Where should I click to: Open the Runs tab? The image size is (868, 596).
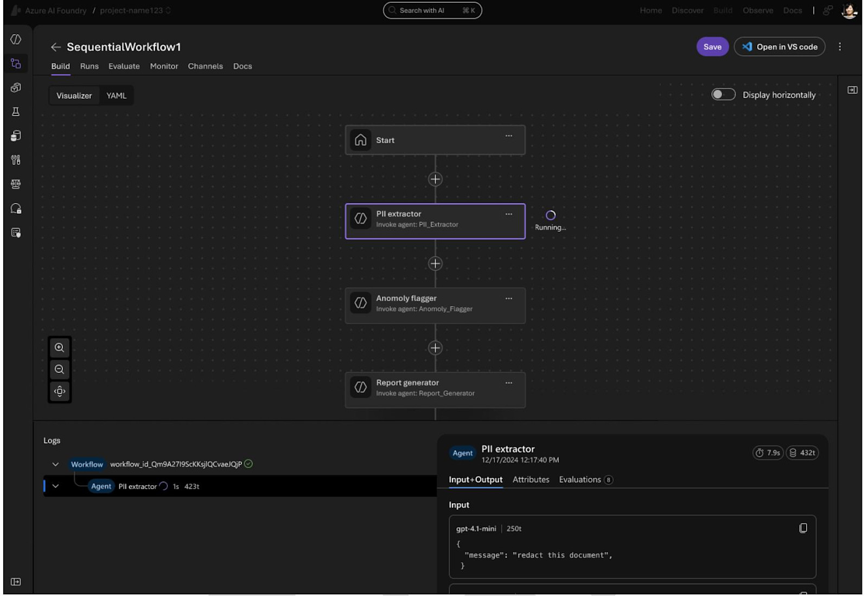coord(90,66)
